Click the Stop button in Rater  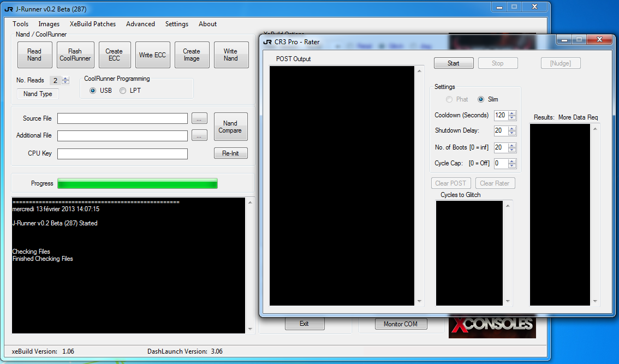click(498, 63)
